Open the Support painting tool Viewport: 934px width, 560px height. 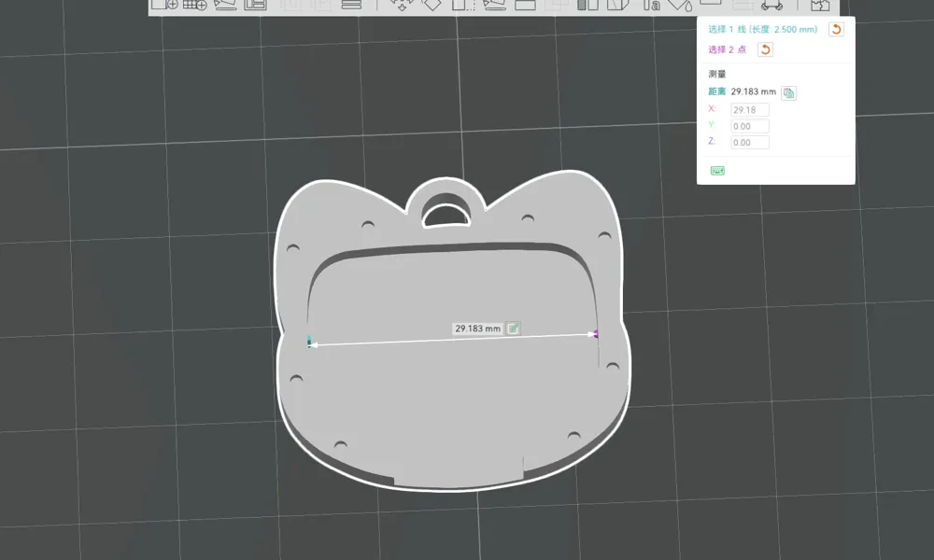click(587, 6)
